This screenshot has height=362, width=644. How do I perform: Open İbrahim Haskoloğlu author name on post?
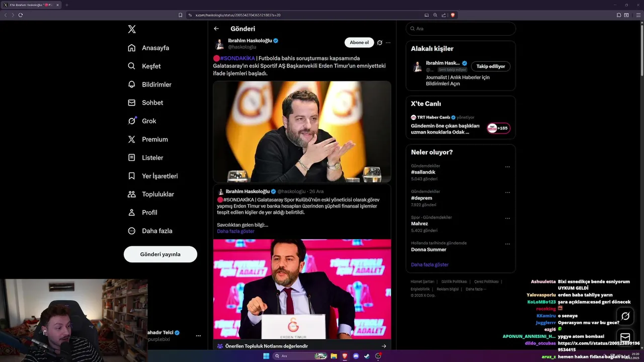coord(250,40)
